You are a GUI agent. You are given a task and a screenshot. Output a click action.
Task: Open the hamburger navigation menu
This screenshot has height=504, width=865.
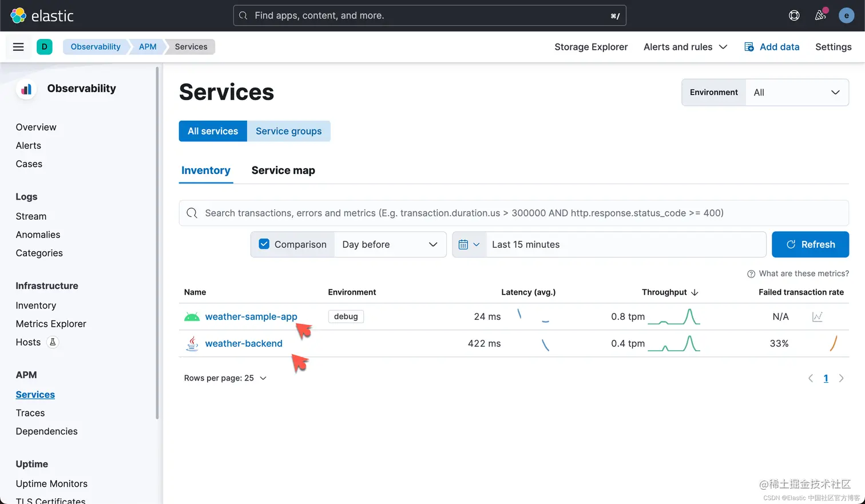(x=18, y=47)
